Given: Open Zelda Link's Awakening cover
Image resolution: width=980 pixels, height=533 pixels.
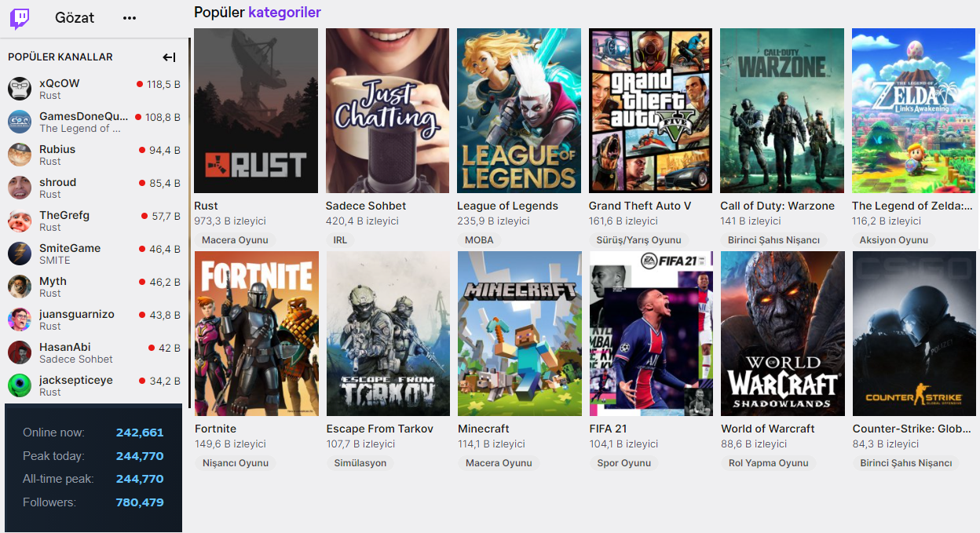Looking at the screenshot, I should [x=913, y=111].
